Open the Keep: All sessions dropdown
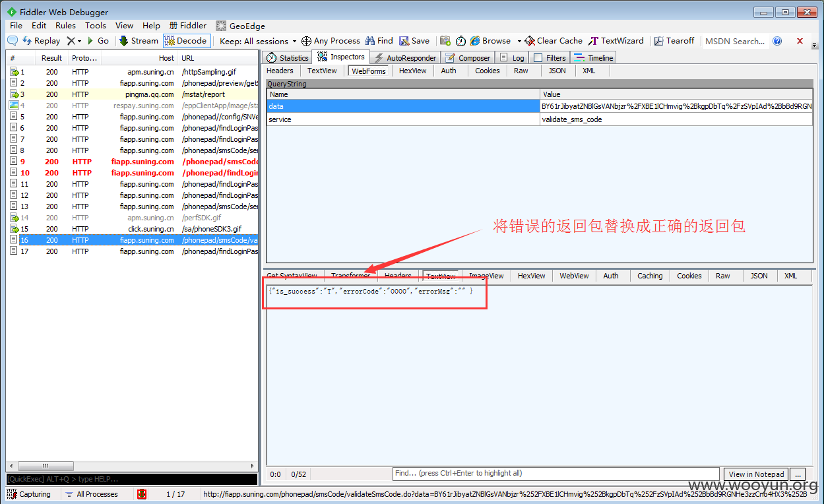 tap(258, 41)
